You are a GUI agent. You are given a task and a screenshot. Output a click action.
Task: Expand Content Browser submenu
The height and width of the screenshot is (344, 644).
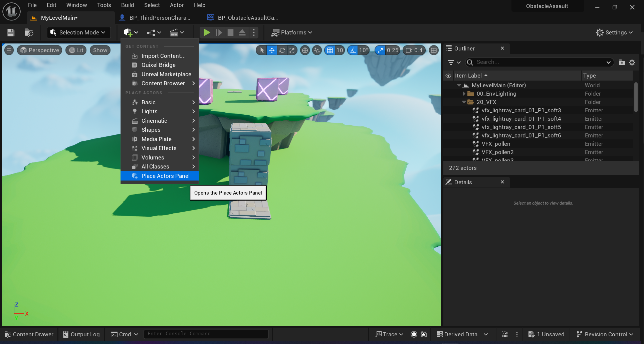(x=160, y=83)
